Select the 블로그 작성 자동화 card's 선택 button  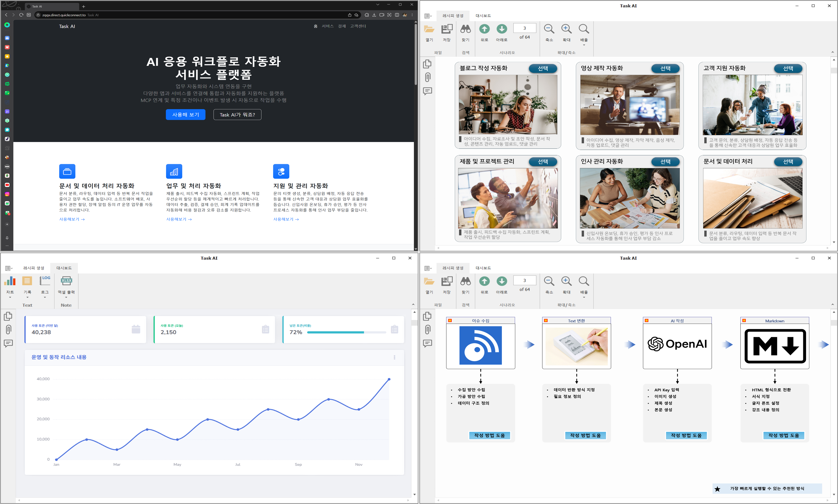pyautogui.click(x=543, y=68)
